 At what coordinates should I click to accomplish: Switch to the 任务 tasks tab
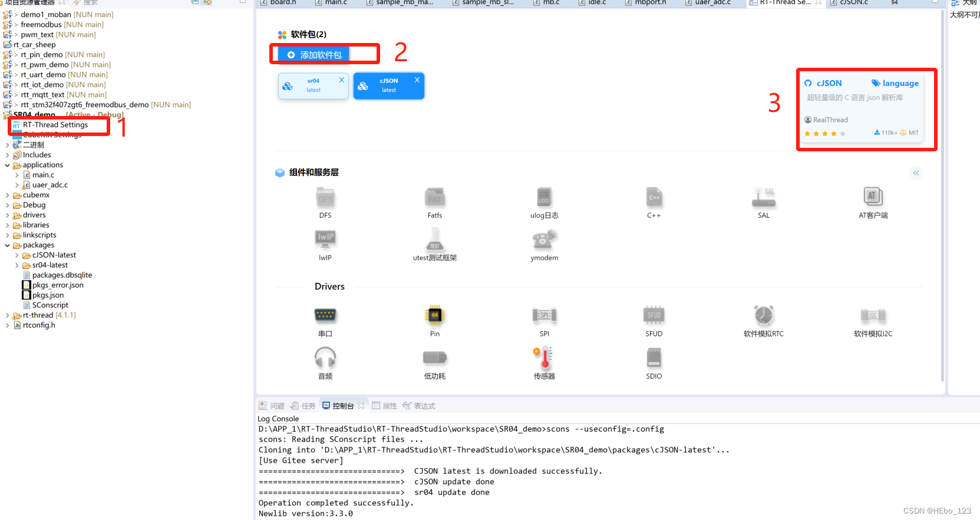coord(303,406)
